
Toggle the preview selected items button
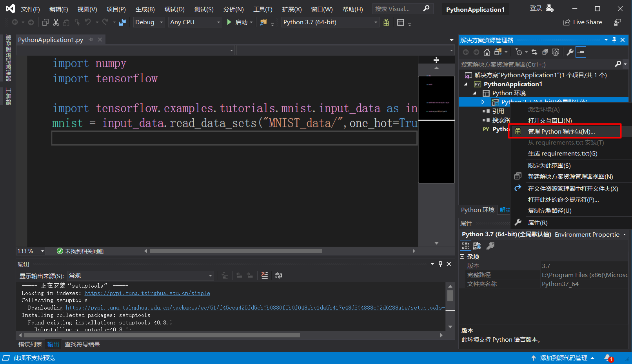pyautogui.click(x=581, y=52)
